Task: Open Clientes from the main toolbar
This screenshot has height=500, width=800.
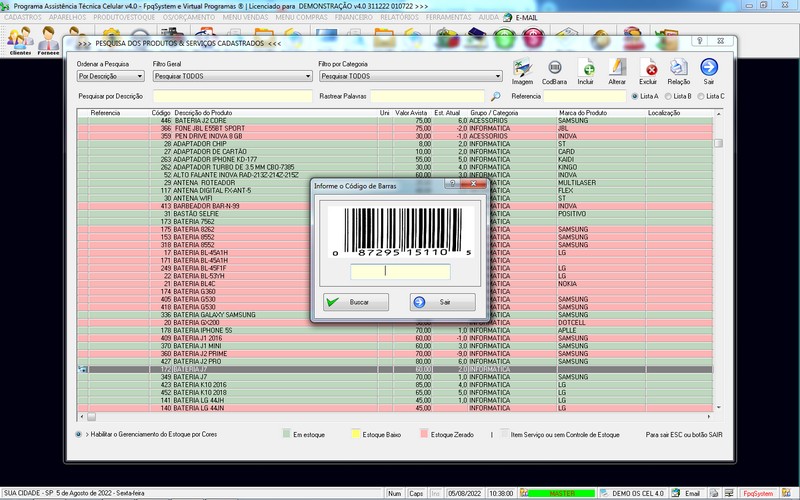Action: (20, 40)
